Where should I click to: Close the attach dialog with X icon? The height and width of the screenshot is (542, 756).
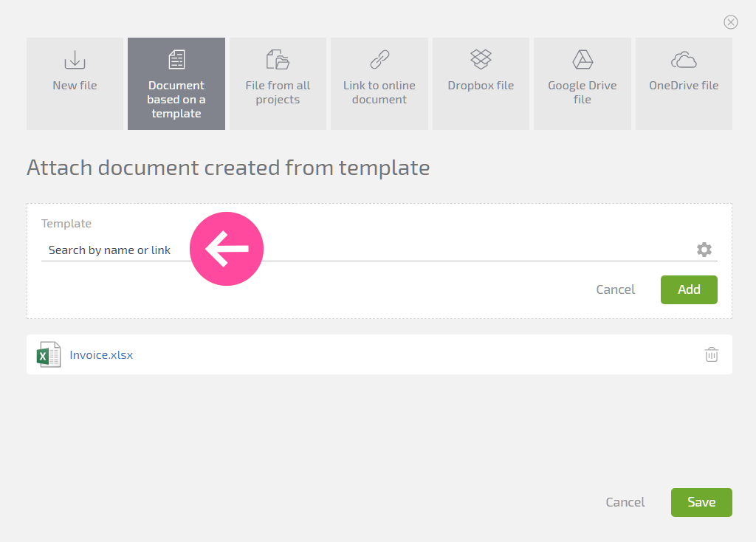(730, 22)
